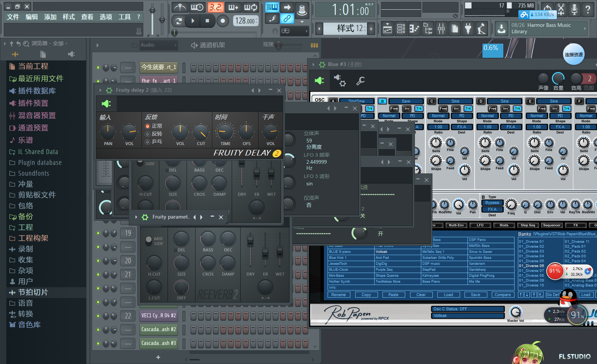Toggle the MID/SIDE switch in Reeverb 2
Image resolution: width=597 pixels, height=364 pixels.
click(149, 239)
